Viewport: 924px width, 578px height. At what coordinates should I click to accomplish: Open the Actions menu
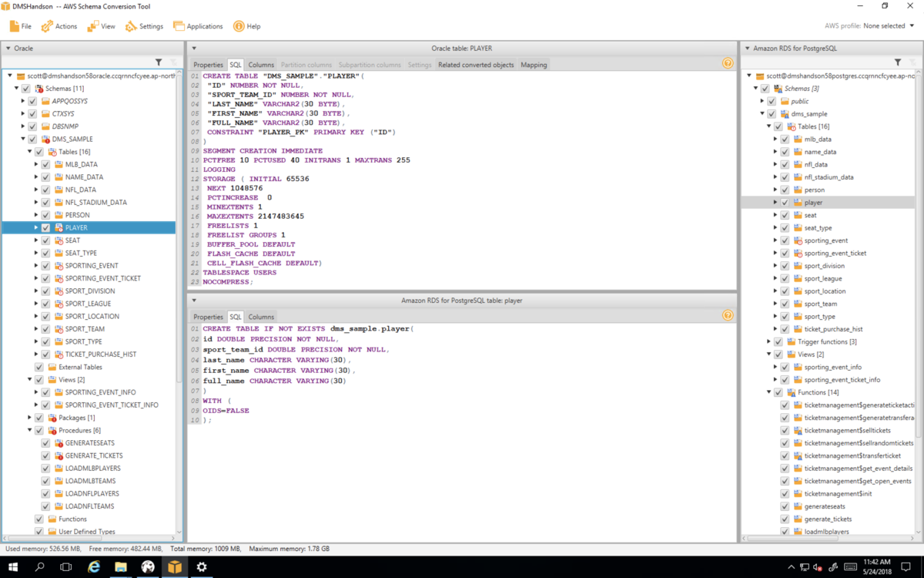click(x=59, y=26)
